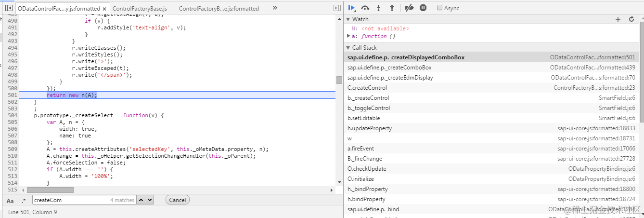Deactivate all breakpoints
The height and width of the screenshot is (218, 644).
click(x=409, y=8)
